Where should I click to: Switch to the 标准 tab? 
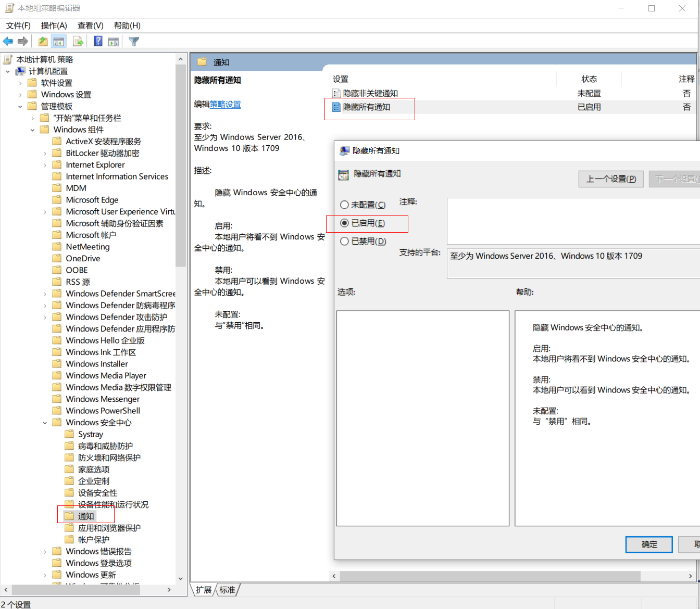pos(227,590)
